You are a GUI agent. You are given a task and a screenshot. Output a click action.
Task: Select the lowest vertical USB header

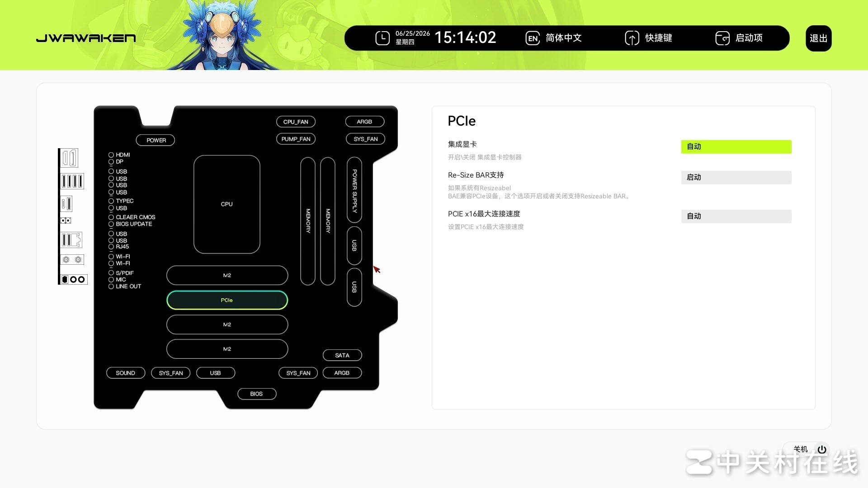coord(354,287)
